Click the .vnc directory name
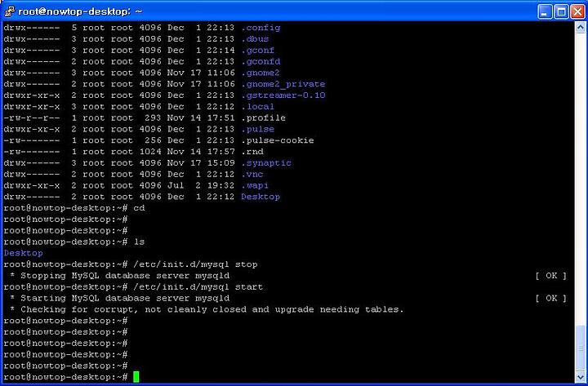This screenshot has width=588, height=386. pos(252,174)
